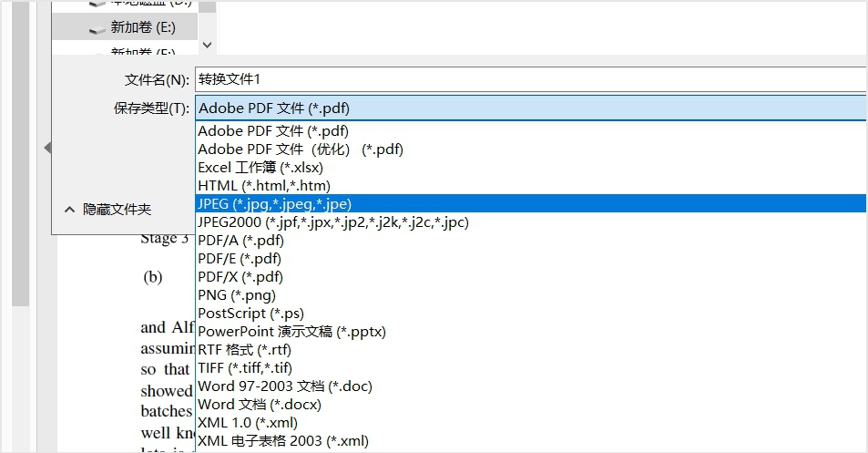Click the drive icon next to 新加卷 (E:)

point(97,30)
